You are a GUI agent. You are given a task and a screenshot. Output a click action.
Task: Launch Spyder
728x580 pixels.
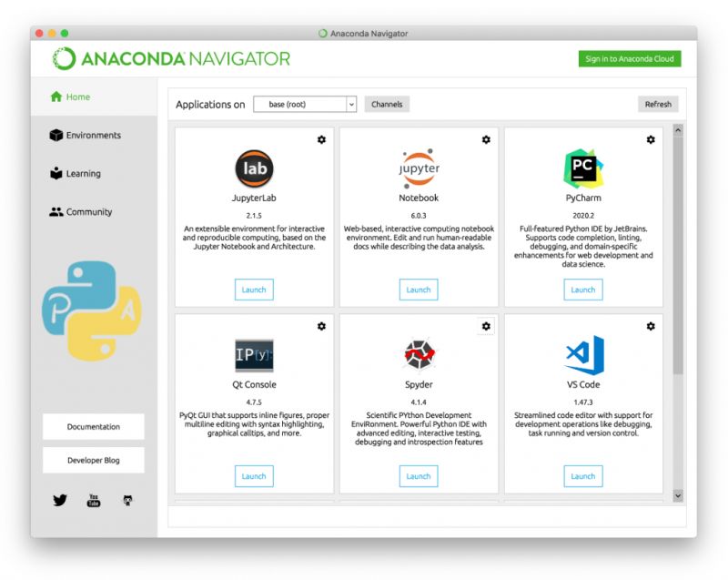(419, 476)
